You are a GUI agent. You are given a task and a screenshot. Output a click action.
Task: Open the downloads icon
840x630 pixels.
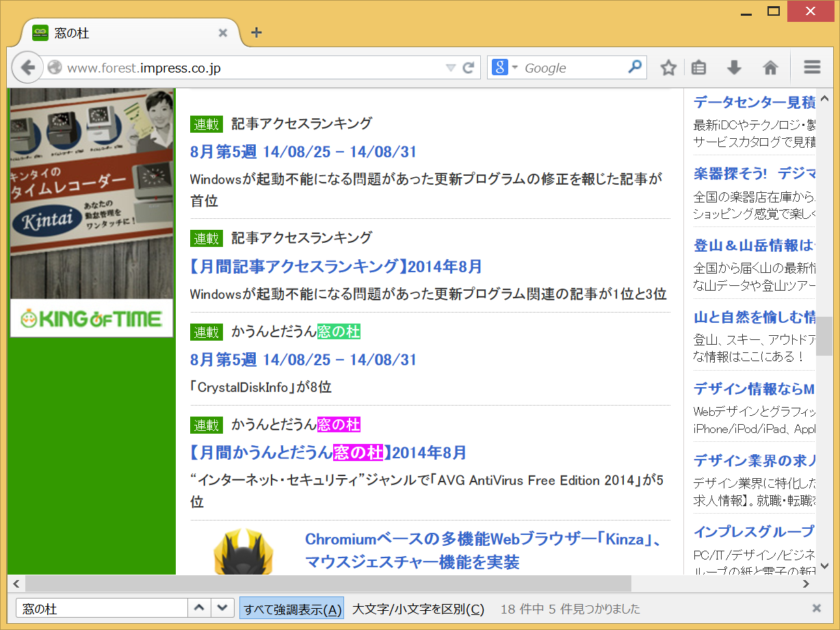pyautogui.click(x=733, y=67)
